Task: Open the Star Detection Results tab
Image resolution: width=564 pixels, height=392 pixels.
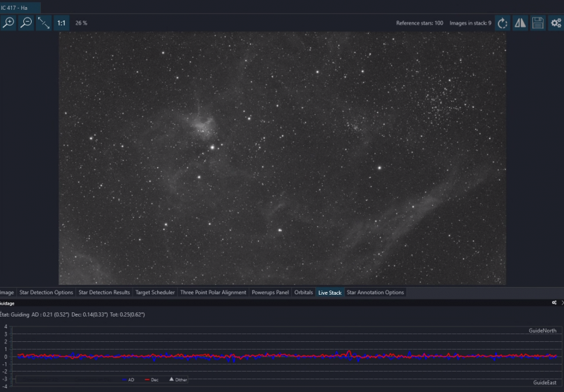Action: pos(104,293)
